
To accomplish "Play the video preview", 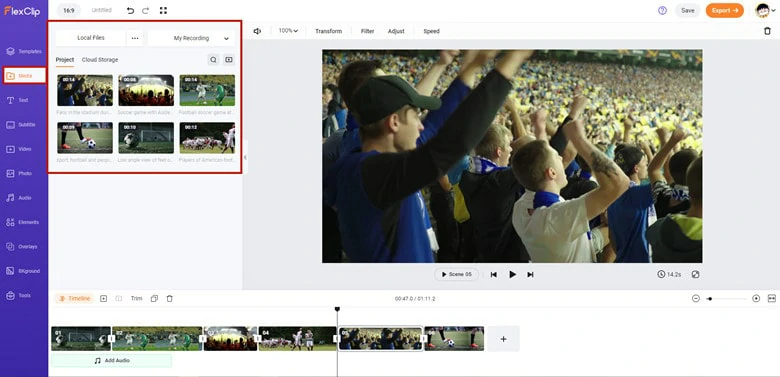I will [512, 275].
